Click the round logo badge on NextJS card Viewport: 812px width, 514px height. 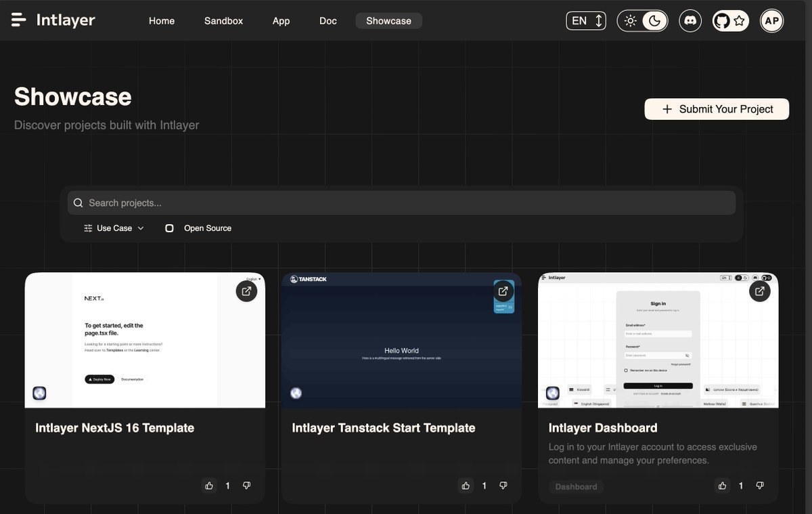39,393
